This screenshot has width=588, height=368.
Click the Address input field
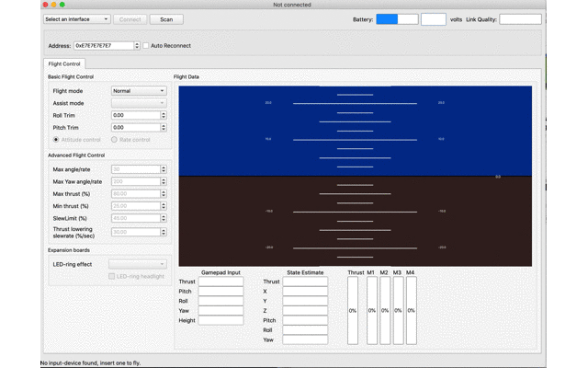(x=103, y=45)
